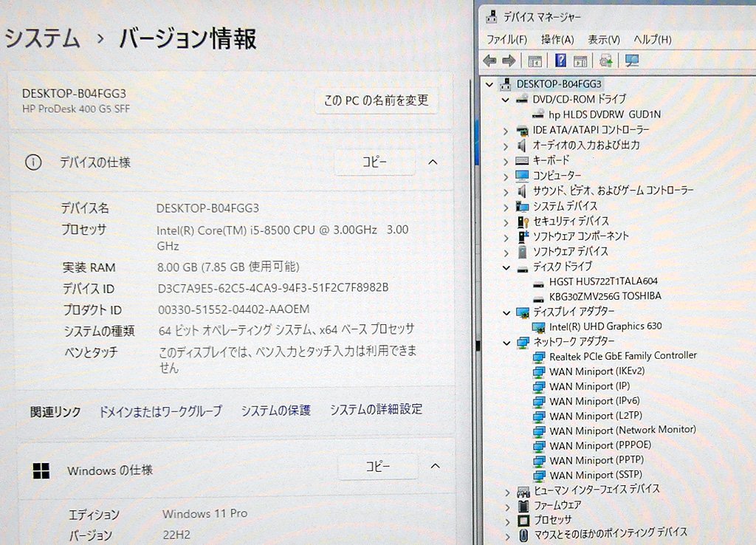Click the Forward arrow in Device Manager toolbar
This screenshot has width=756, height=545.
509,61
